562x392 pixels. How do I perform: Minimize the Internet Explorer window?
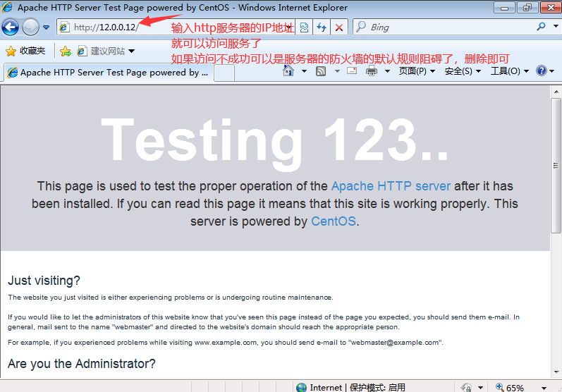pos(504,8)
